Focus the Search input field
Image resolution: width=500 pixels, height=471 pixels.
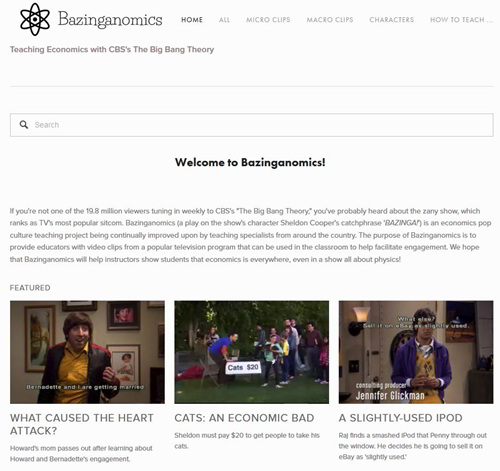[x=252, y=125]
